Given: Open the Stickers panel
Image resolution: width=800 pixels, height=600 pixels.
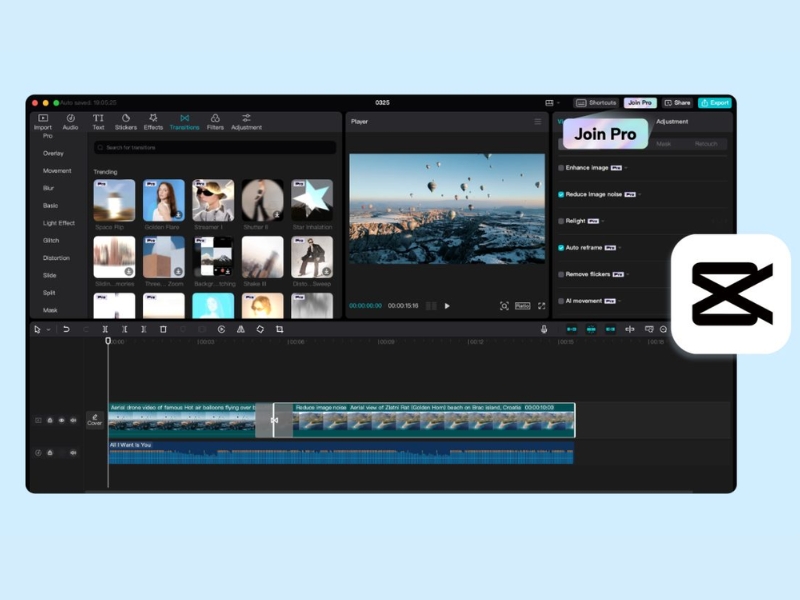Looking at the screenshot, I should tap(126, 122).
